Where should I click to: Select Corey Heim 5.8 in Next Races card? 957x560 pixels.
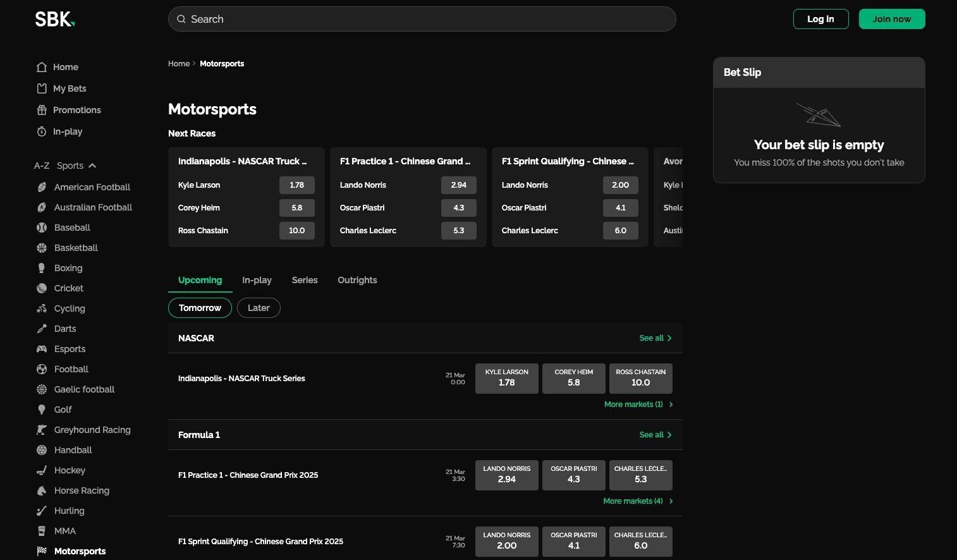[297, 208]
